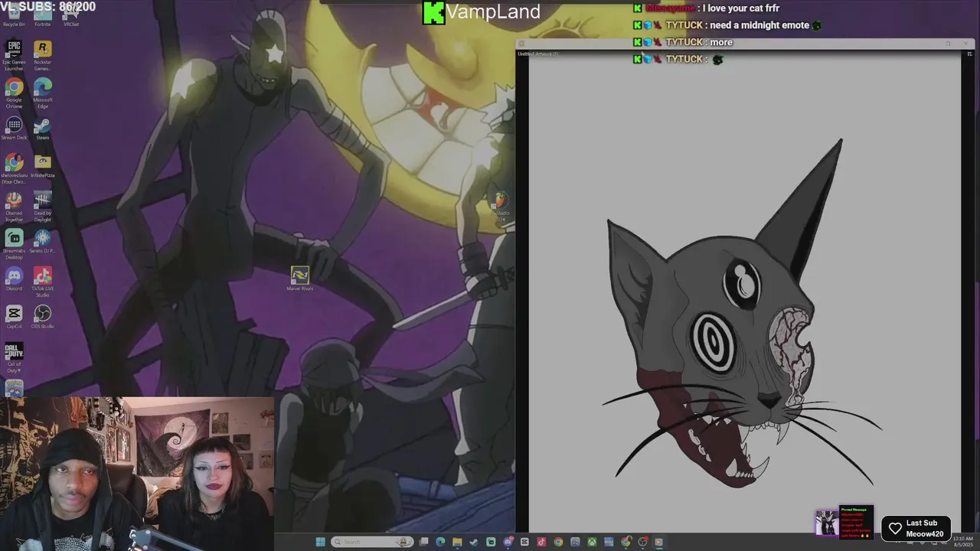Image resolution: width=980 pixels, height=551 pixels.
Task: Open Xbox app from the taskbar
Action: tap(592, 542)
